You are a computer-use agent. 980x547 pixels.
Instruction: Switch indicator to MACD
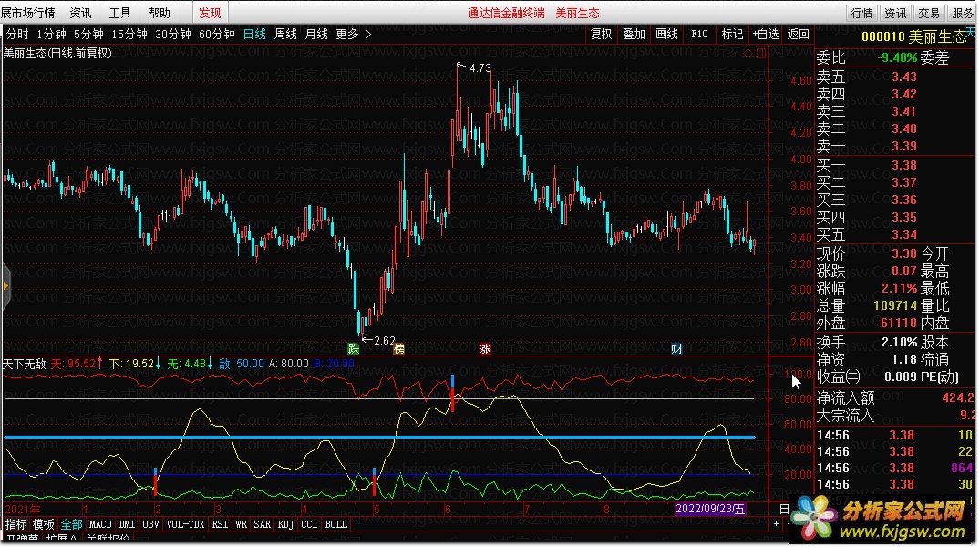click(100, 524)
